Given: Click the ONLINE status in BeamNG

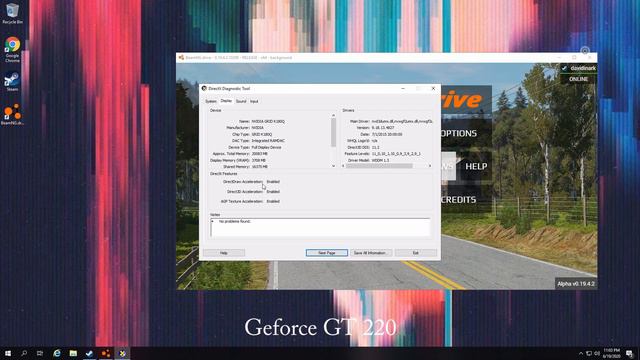Looking at the screenshot, I should pyautogui.click(x=578, y=79).
